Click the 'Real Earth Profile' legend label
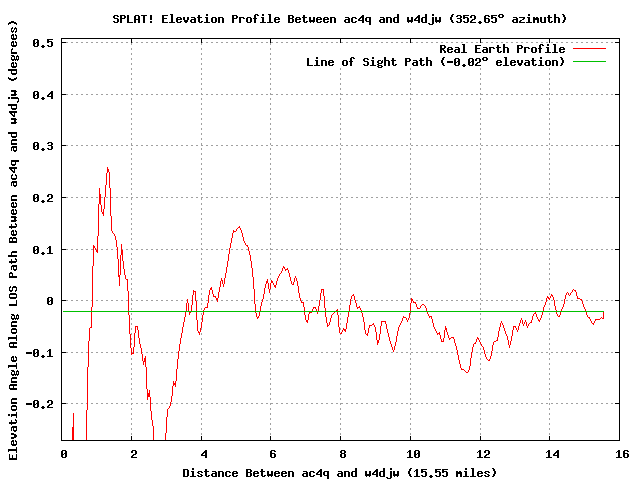The image size is (640, 480). pyautogui.click(x=502, y=49)
